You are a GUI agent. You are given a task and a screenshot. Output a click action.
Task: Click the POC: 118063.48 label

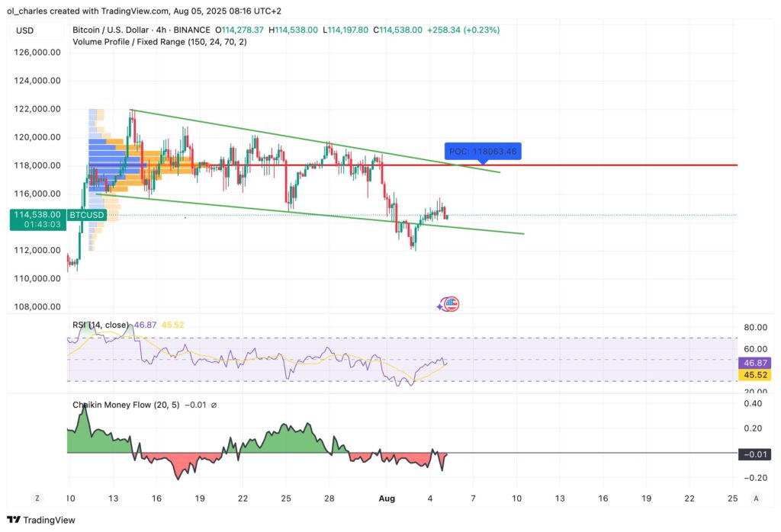point(484,151)
